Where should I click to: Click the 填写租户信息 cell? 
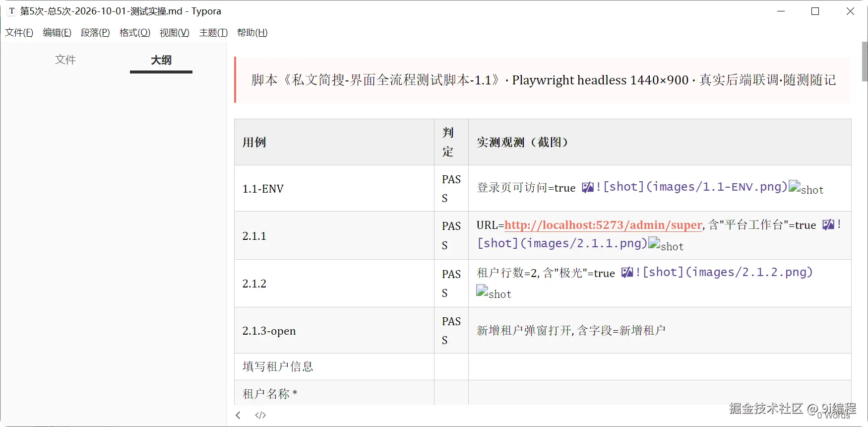coord(334,367)
